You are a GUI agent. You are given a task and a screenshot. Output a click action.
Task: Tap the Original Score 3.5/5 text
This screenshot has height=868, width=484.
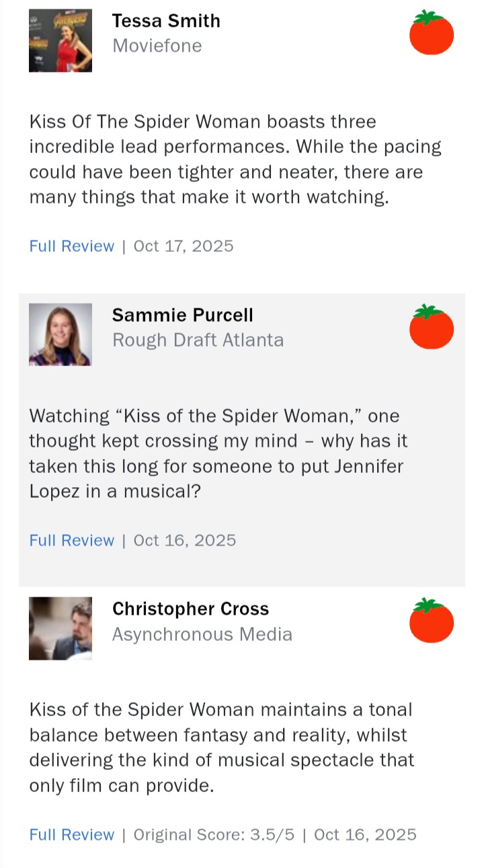[212, 834]
